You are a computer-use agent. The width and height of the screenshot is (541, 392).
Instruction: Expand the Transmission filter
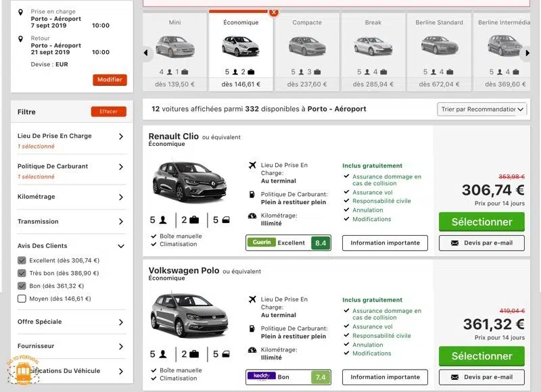click(x=121, y=221)
